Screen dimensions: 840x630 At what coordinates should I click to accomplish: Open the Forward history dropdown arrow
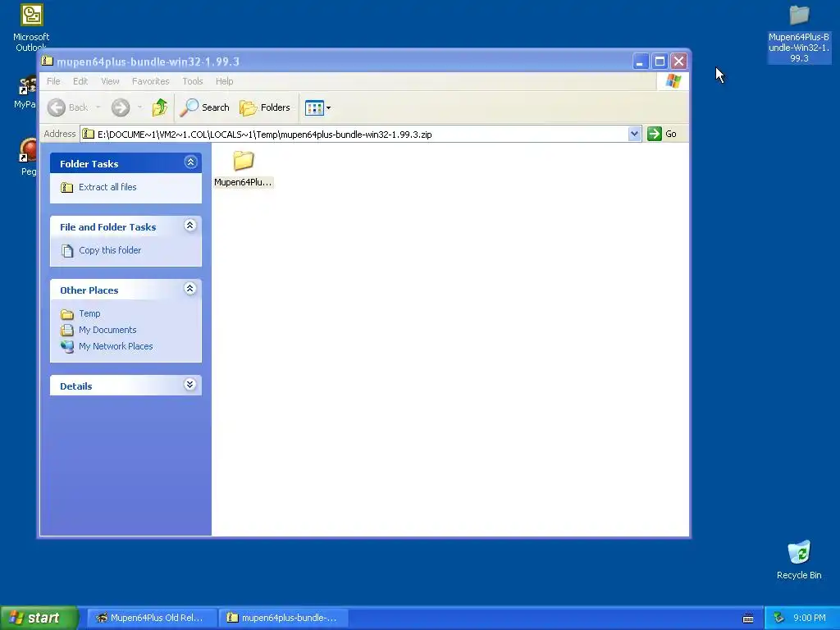(139, 107)
